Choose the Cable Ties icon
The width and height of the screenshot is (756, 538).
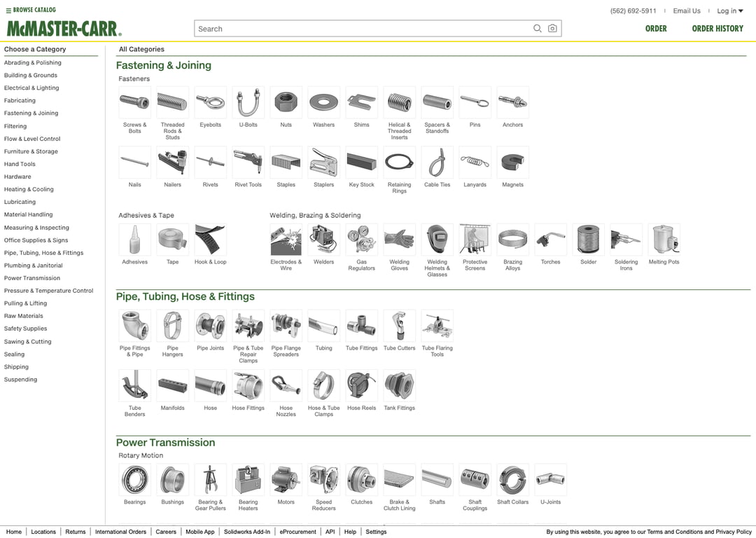(x=437, y=162)
